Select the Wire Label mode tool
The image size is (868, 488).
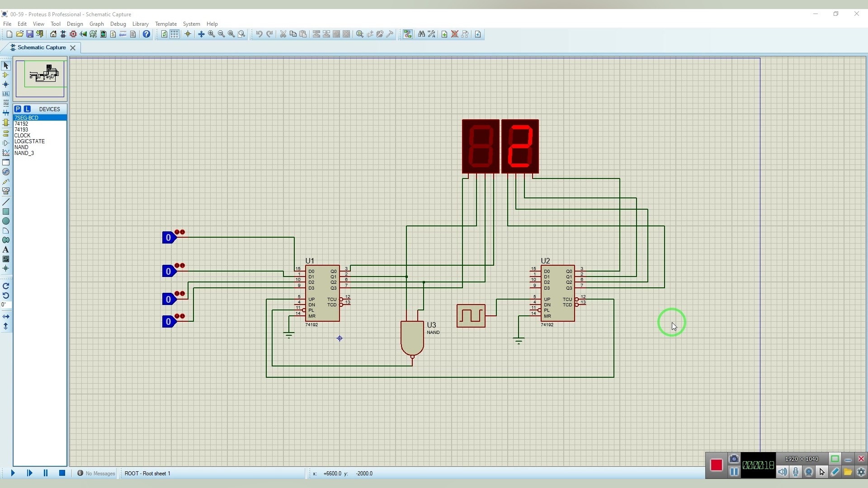[6, 94]
